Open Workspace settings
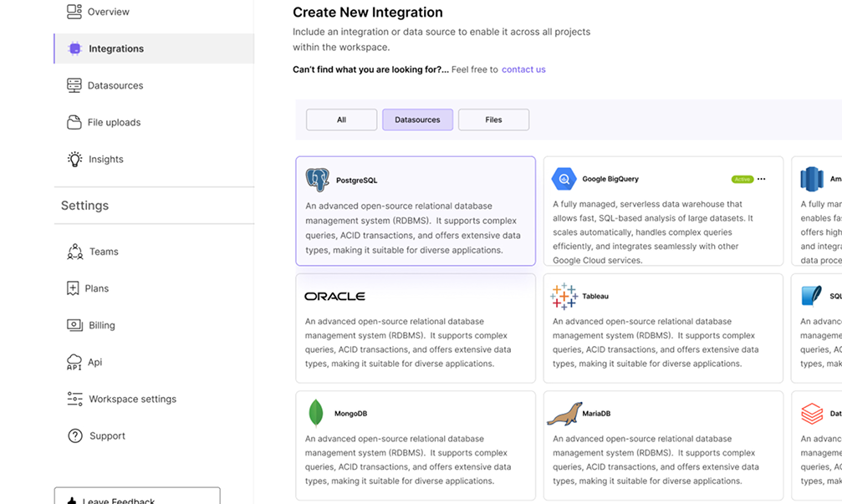The width and height of the screenshot is (842, 504). click(x=132, y=399)
